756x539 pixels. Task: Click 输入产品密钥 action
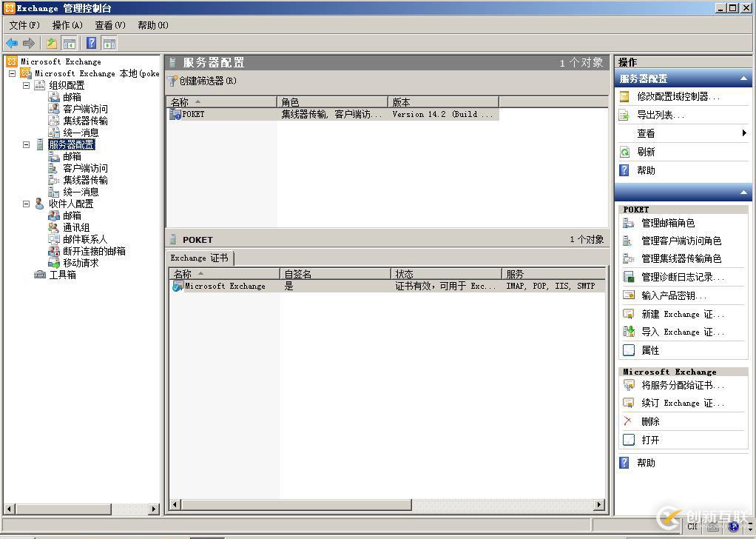click(674, 296)
